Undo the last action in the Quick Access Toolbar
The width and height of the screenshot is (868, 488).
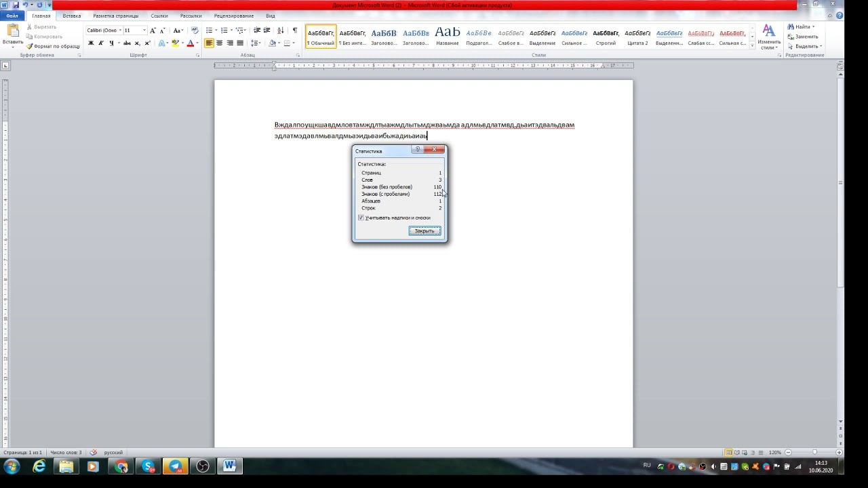[x=25, y=5]
